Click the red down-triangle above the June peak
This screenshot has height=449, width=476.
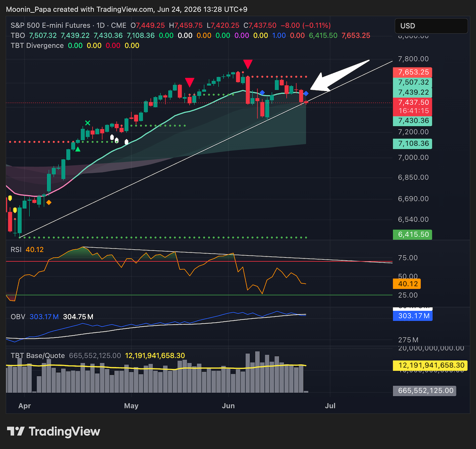[248, 64]
